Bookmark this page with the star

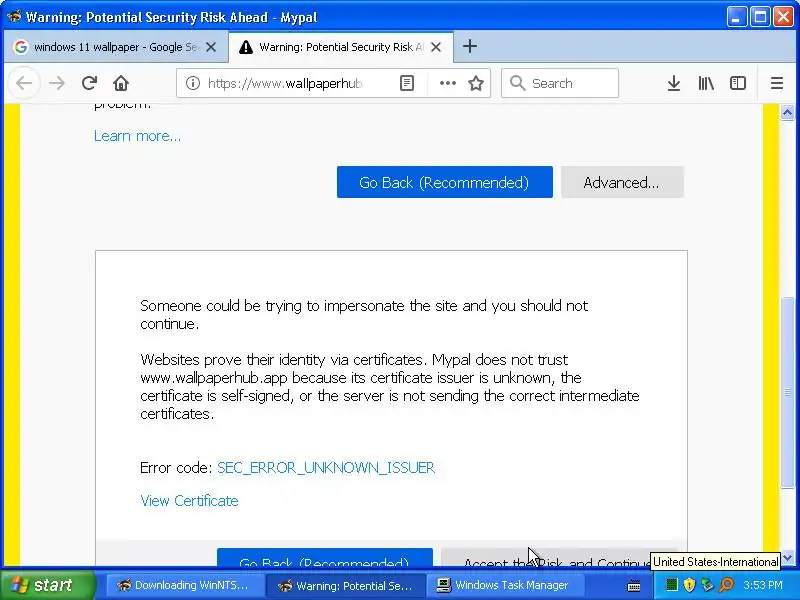click(476, 83)
